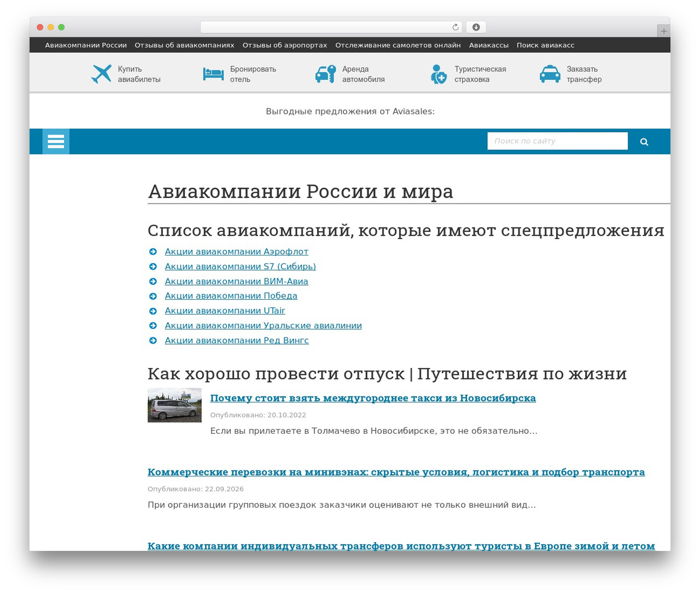Open Отзывы об авиакомпаниях menu item

[184, 45]
